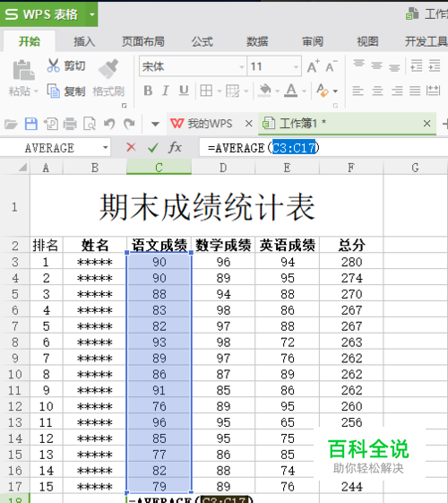Align text to top

(x=358, y=63)
